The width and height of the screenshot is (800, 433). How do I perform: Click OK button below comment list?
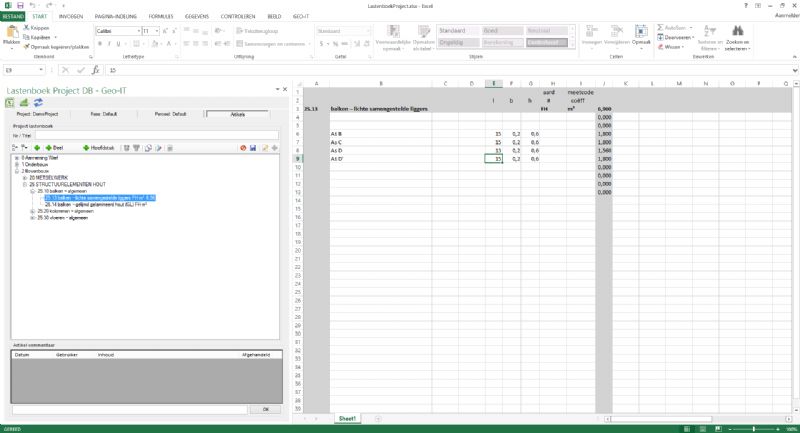[x=265, y=409]
